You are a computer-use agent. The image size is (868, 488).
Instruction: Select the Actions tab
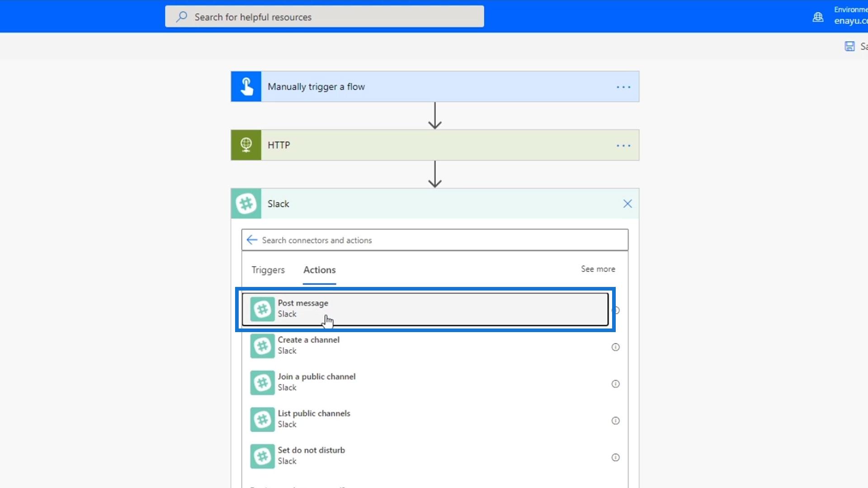pos(319,270)
